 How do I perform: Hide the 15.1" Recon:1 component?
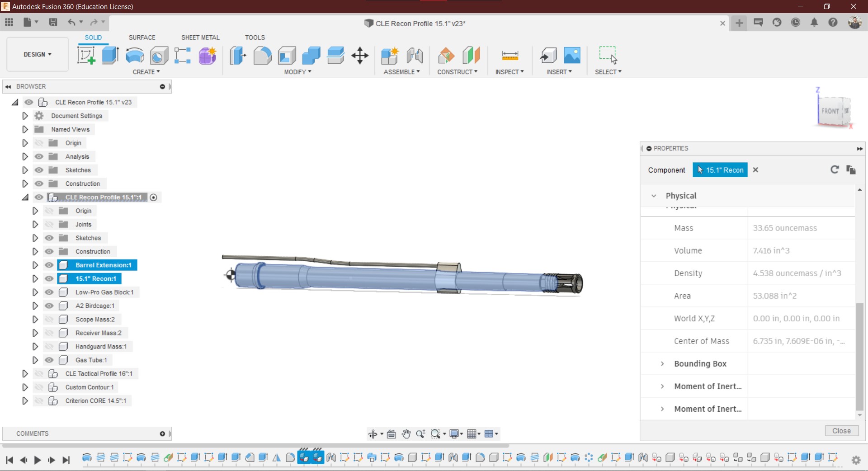49,278
